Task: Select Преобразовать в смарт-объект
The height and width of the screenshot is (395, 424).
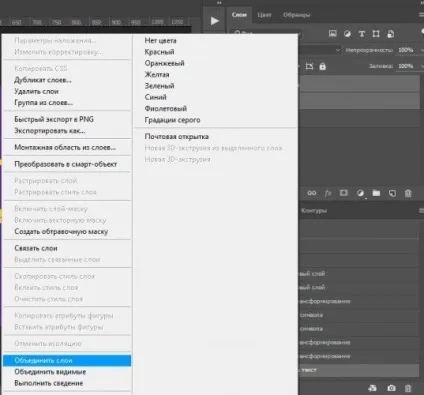Action: [66, 164]
